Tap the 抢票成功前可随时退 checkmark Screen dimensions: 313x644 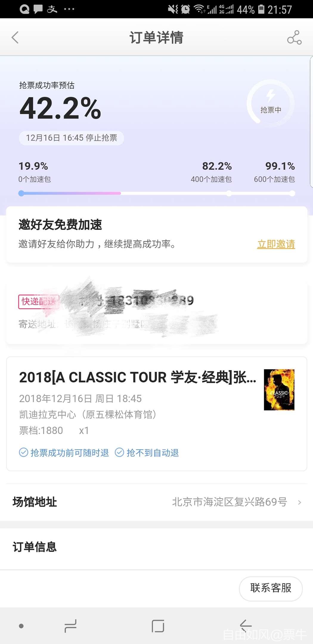[24, 453]
